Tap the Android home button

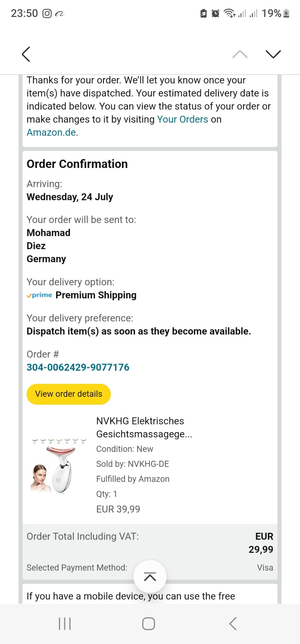point(149,624)
